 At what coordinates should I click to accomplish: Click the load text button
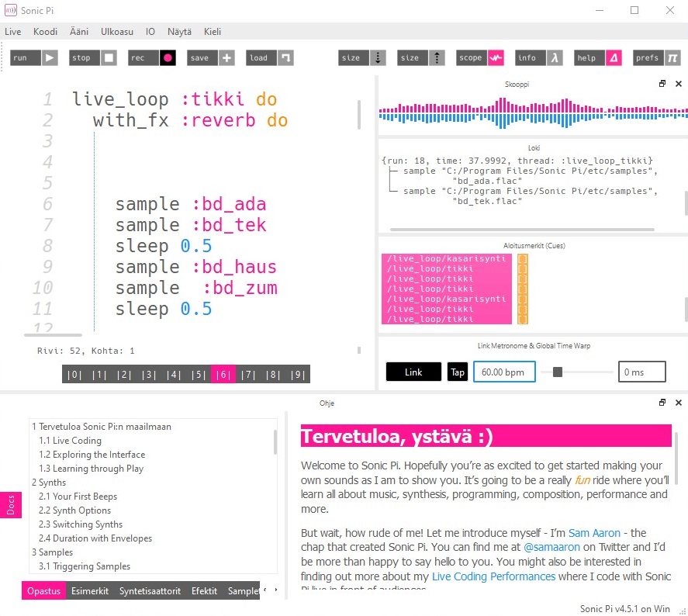coord(261,57)
